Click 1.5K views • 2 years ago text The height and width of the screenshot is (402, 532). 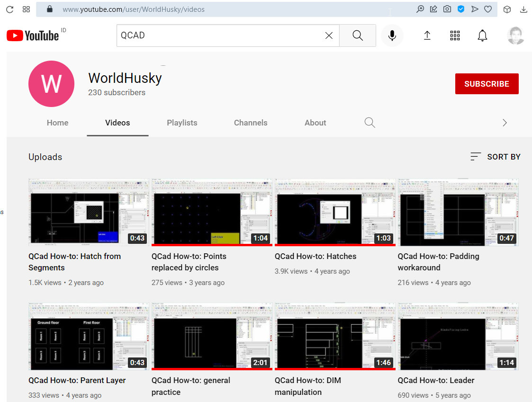coord(66,283)
